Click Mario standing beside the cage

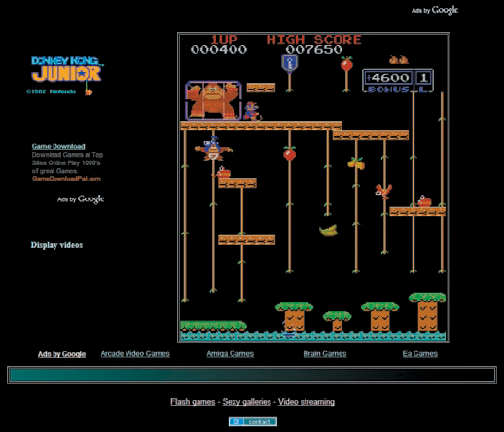[252, 111]
